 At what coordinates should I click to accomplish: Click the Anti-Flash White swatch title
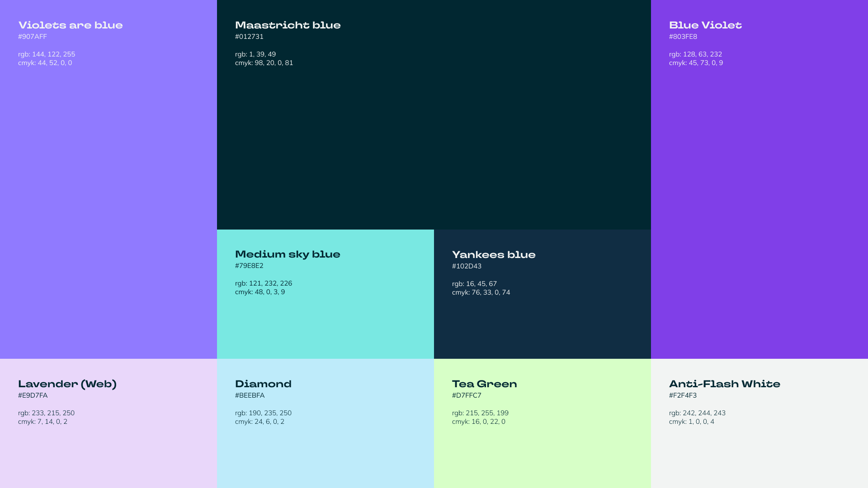click(x=724, y=384)
